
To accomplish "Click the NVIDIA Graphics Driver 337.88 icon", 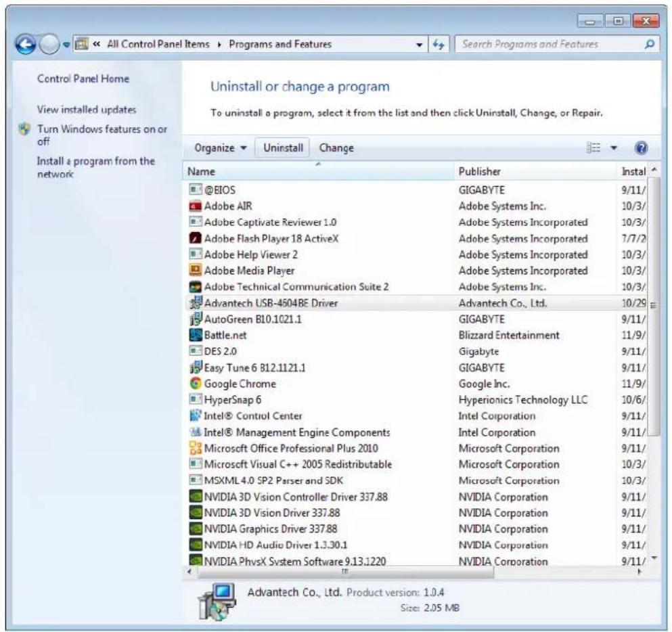I will [x=196, y=528].
